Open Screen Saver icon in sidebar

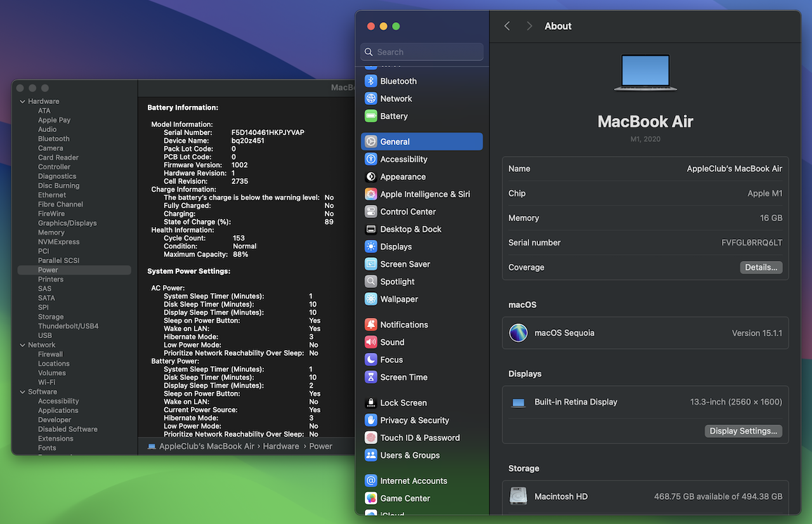click(x=371, y=264)
